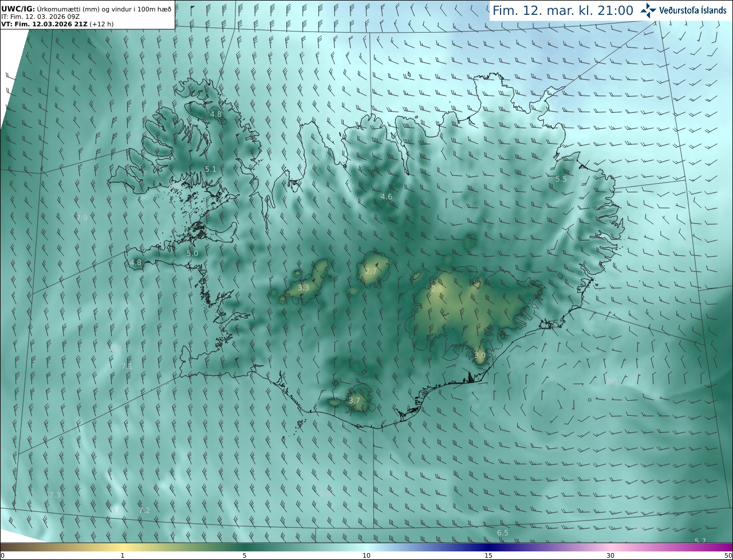The width and height of the screenshot is (733, 560).
Task: Click the 0 tick on the colorbar
Action: tap(2, 555)
